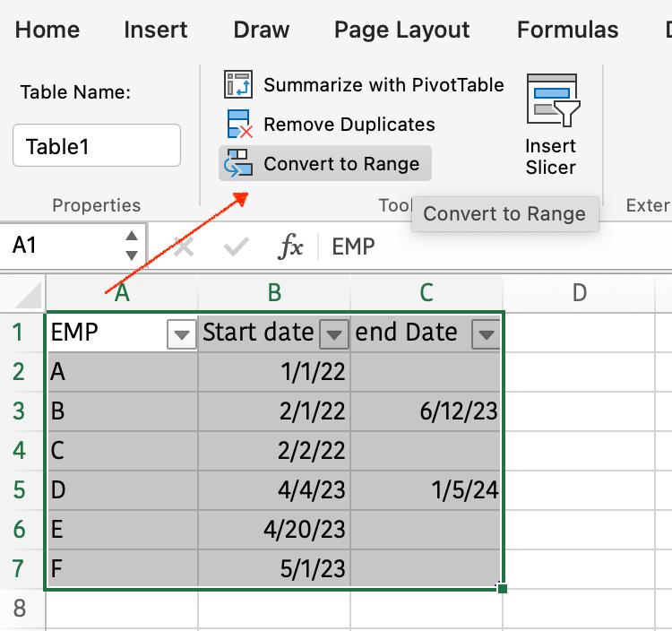Click cell containing employee C
672x631 pixels.
click(x=122, y=451)
